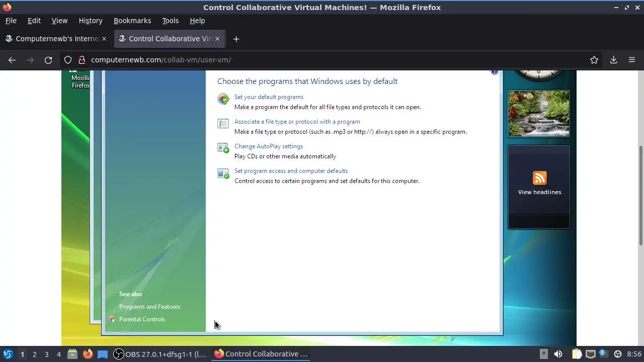This screenshot has height=362, width=644.
Task: Activate the Control Collaborative taskbar window
Action: pos(261,354)
